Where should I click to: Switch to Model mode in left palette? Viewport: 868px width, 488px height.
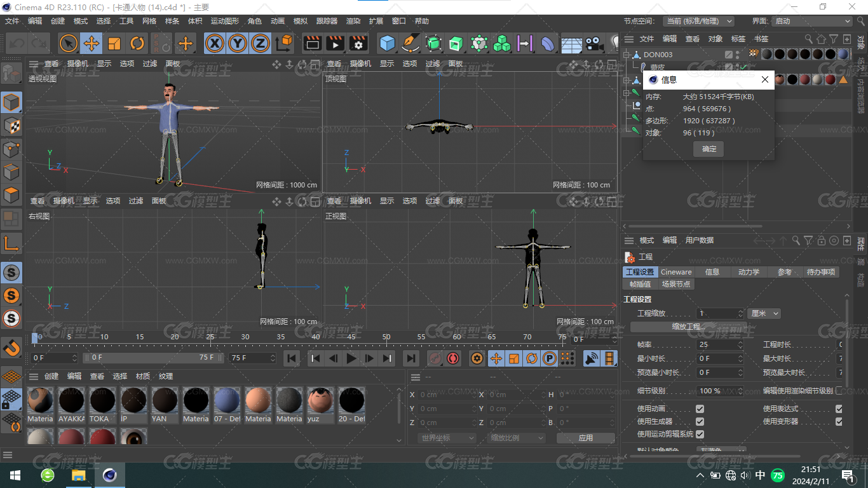pos(11,102)
